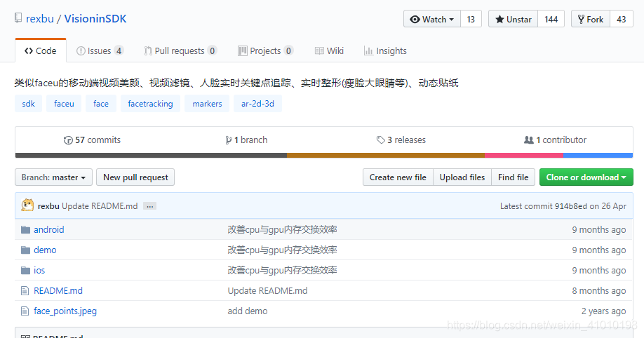644x338 pixels.
Task: Select the markers topic tag
Action: pyautogui.click(x=207, y=104)
